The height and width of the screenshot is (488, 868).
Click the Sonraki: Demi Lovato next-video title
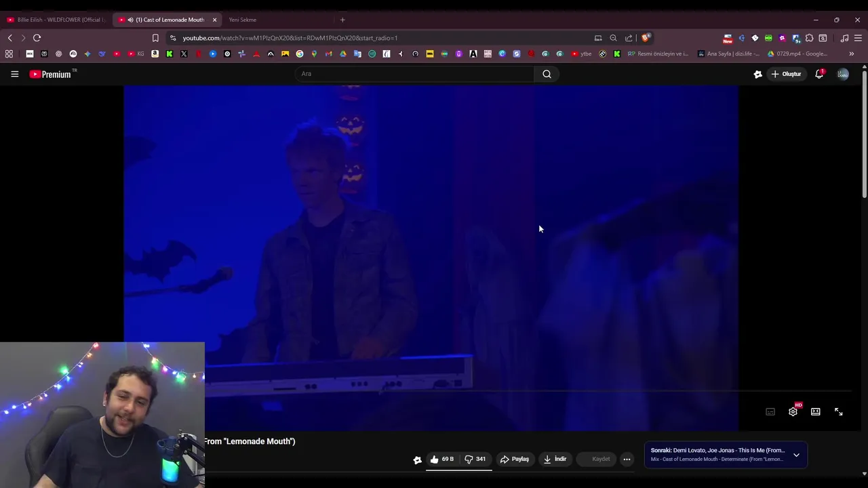pos(717,450)
